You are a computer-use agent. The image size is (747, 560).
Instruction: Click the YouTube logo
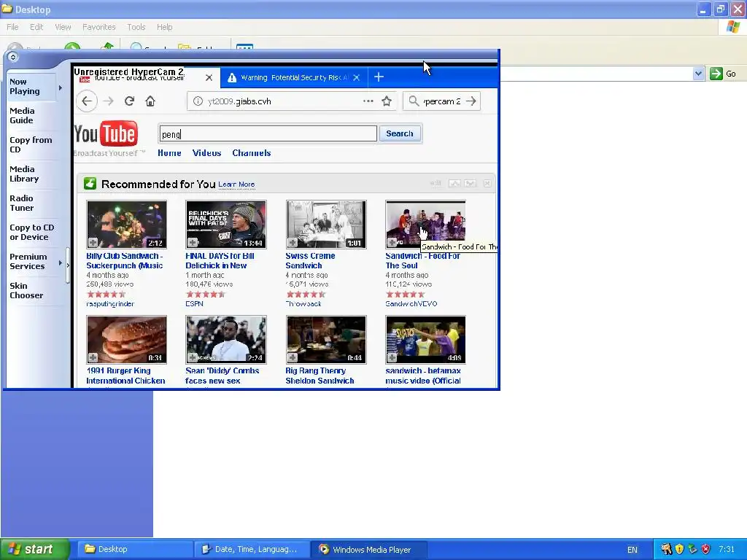point(106,133)
